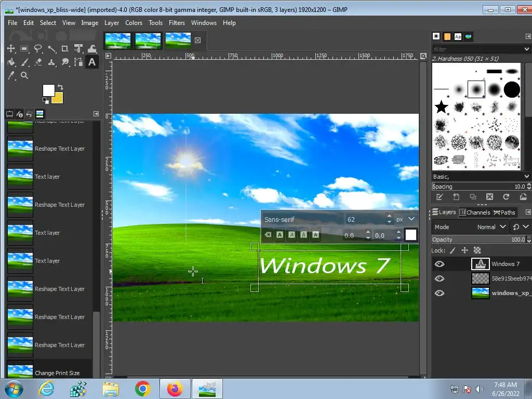Image resolution: width=532 pixels, height=399 pixels.
Task: Toggle visibility of 58e915beeb974 layer
Action: click(x=440, y=278)
